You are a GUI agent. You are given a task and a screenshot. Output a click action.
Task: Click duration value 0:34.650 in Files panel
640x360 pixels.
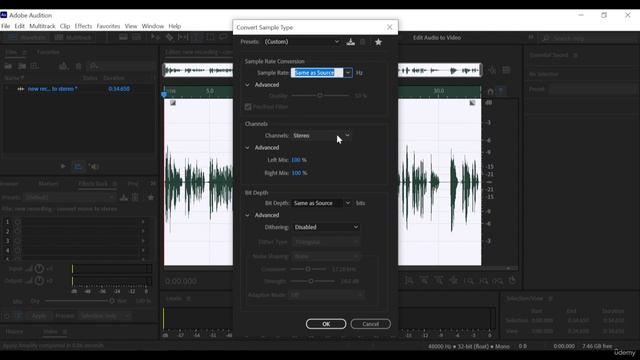click(119, 89)
